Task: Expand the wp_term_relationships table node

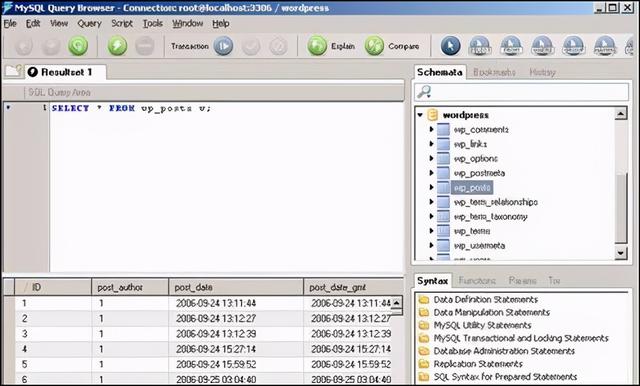Action: (x=431, y=202)
